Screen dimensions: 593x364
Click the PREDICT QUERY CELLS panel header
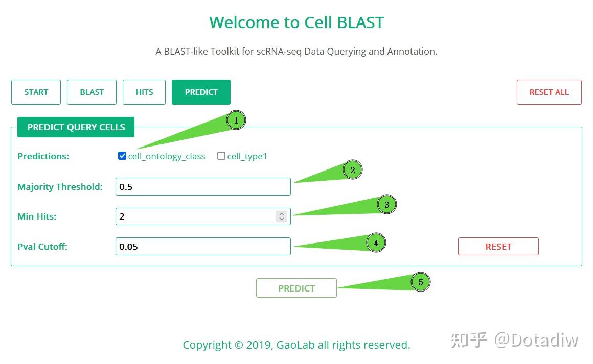tap(75, 127)
